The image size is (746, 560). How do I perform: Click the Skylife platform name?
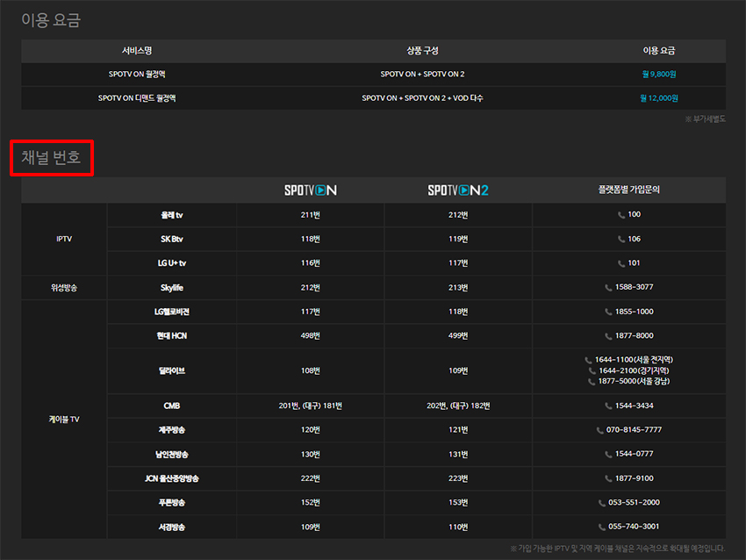[172, 288]
